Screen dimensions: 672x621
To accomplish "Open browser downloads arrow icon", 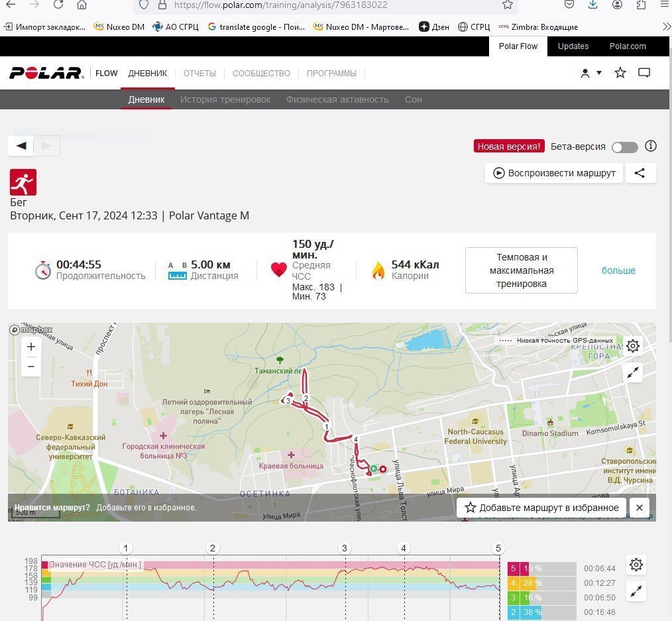I will pos(592,5).
